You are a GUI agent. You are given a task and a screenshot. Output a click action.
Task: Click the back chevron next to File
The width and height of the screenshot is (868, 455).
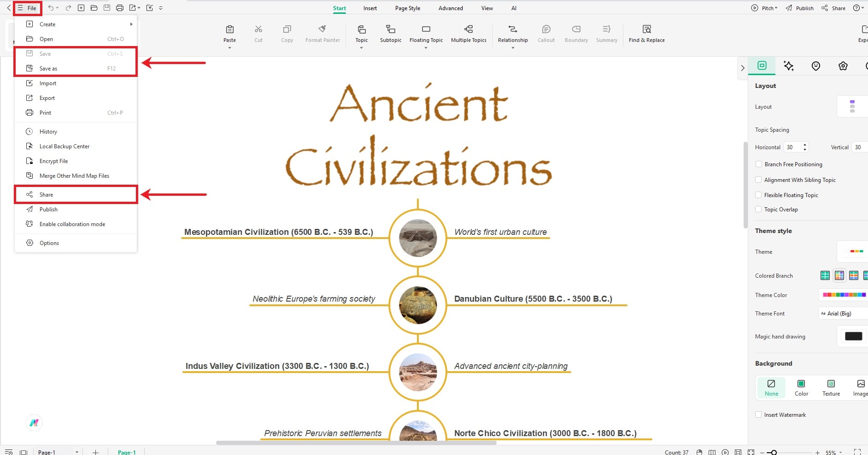[8, 8]
